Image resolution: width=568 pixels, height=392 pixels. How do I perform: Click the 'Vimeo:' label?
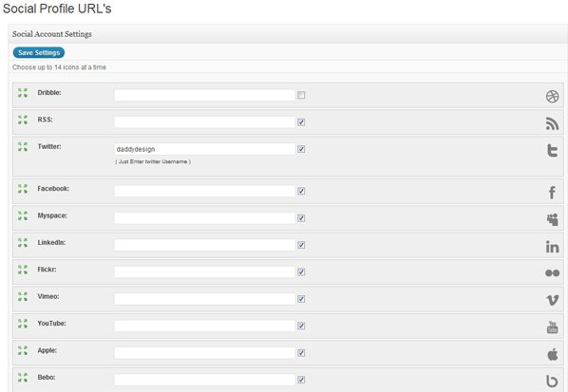48,296
